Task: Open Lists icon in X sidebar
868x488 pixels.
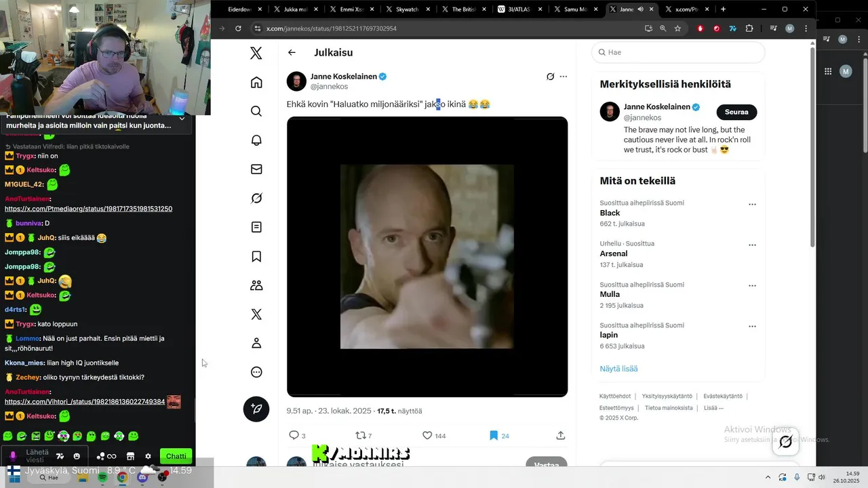Action: (x=256, y=227)
